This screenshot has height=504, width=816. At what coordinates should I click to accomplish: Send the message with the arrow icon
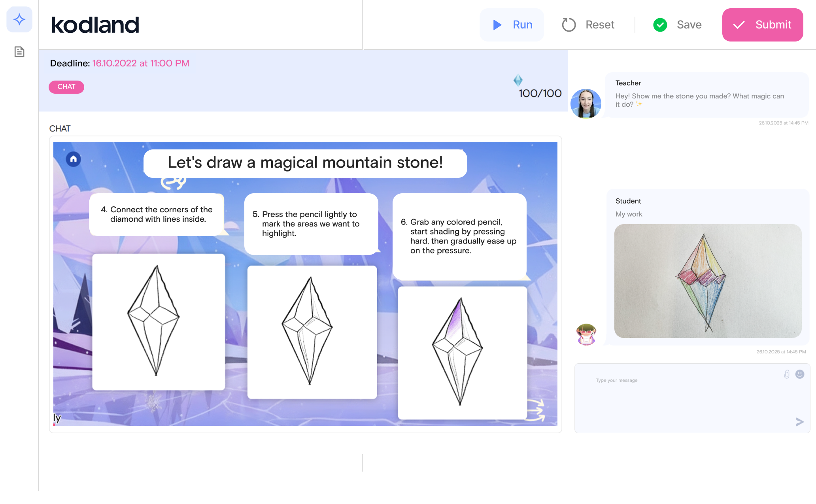(799, 422)
